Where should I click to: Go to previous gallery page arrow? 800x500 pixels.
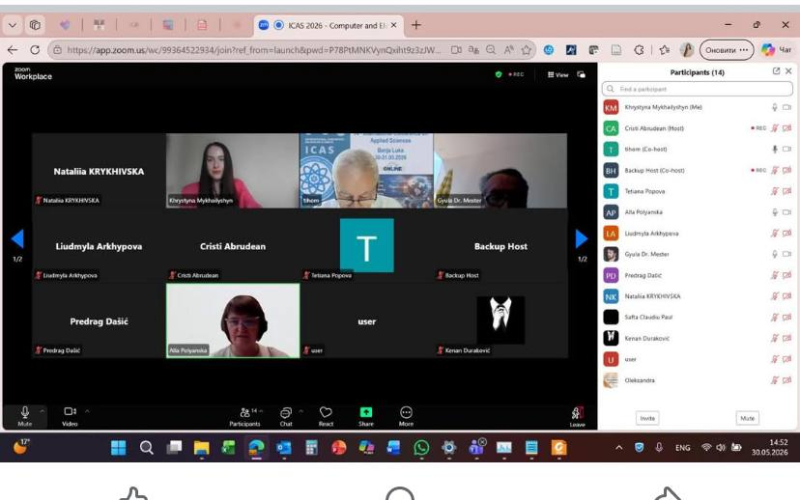17,238
